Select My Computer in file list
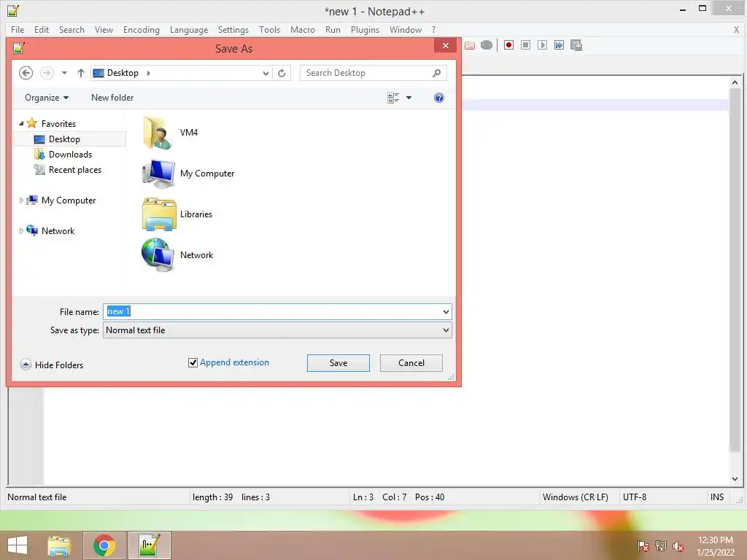The image size is (747, 560). pos(188,174)
